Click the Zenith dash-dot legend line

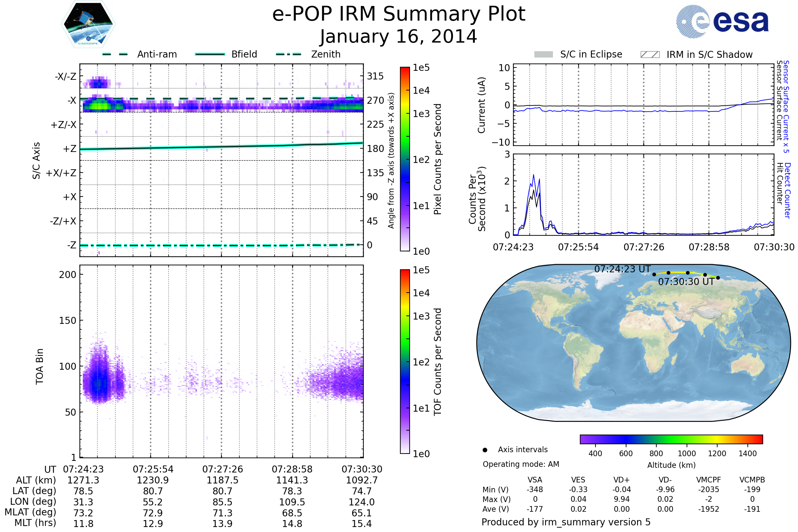(x=288, y=54)
